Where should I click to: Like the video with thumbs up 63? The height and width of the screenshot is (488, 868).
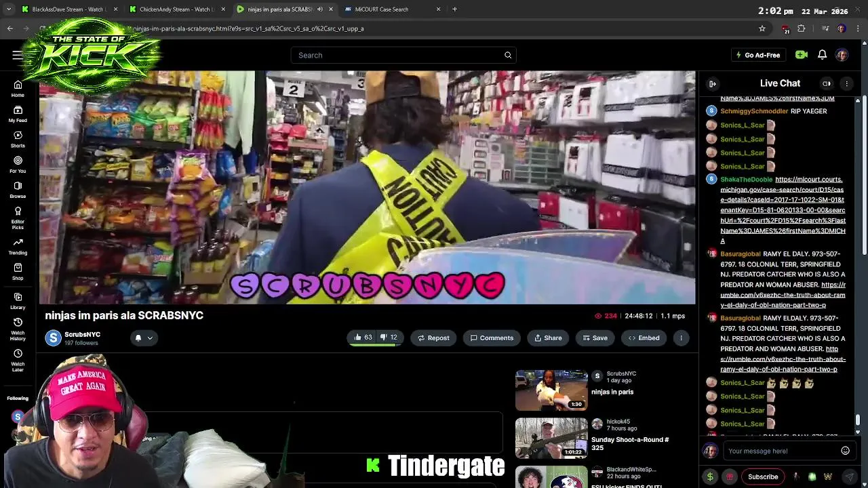pos(363,338)
